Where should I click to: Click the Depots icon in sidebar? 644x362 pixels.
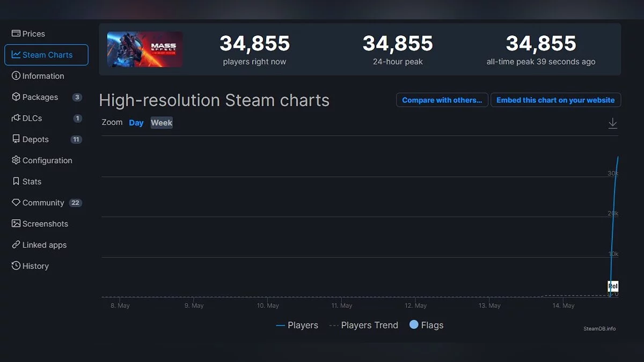[x=16, y=139]
